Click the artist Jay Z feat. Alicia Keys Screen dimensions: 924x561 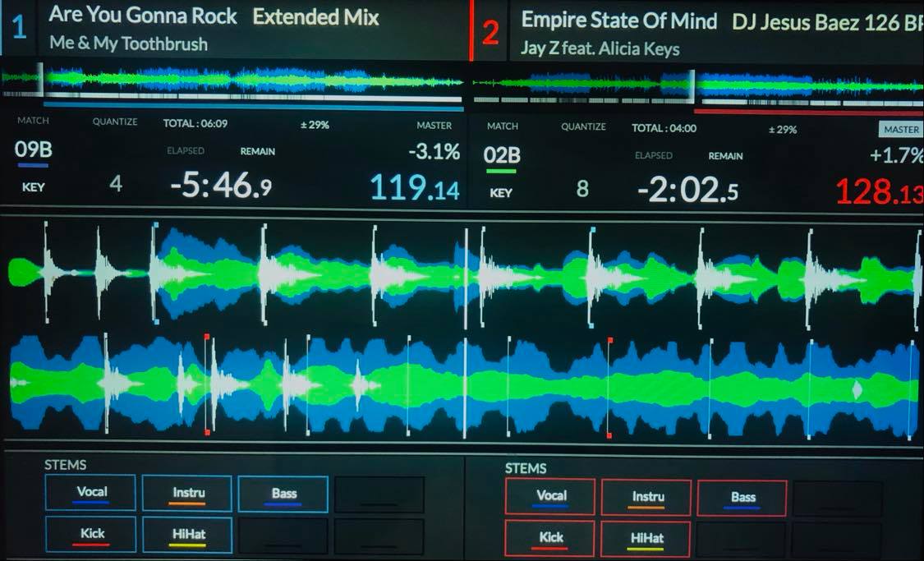point(600,48)
